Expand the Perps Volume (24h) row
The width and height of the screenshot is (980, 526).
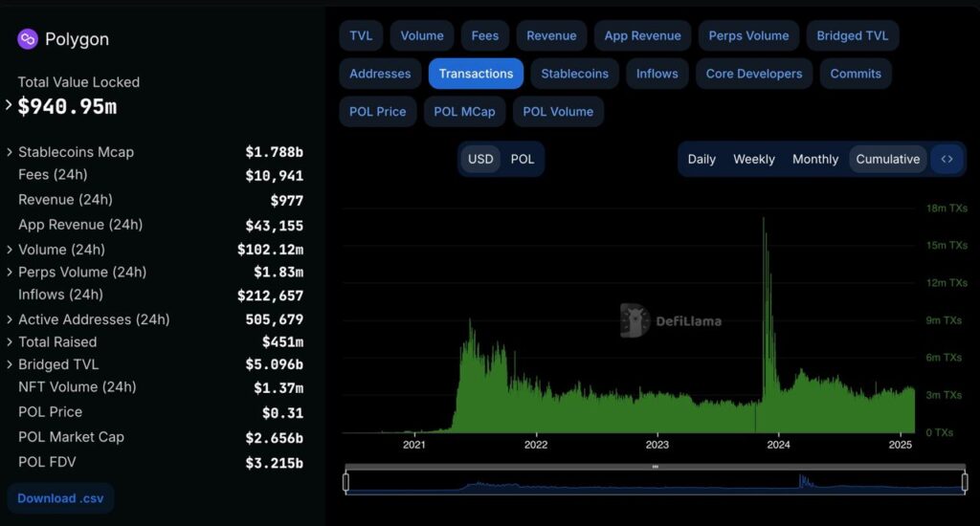click(x=9, y=272)
